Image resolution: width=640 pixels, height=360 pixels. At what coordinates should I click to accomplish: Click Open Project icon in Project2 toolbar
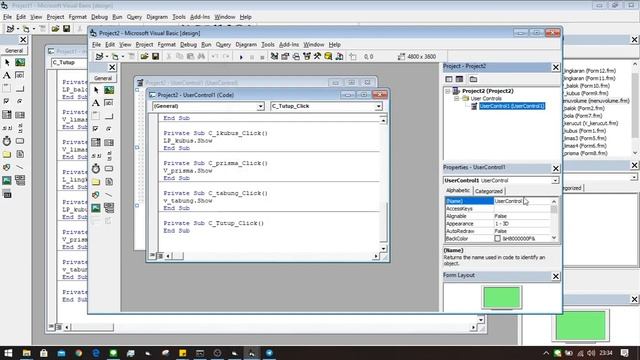tap(144, 56)
